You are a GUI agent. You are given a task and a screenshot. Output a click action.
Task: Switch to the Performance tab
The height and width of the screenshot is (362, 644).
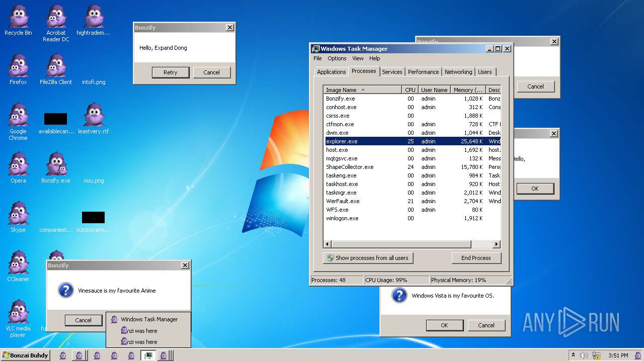[423, 72]
